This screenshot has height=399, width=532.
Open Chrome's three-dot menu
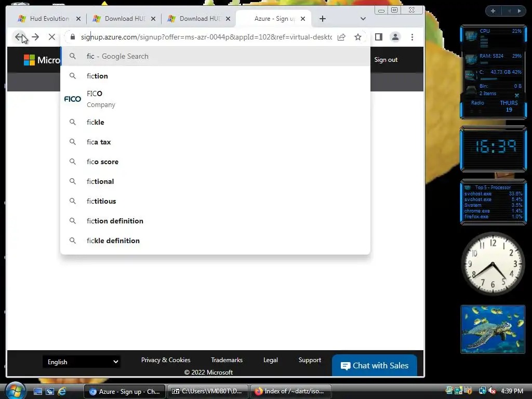click(412, 37)
